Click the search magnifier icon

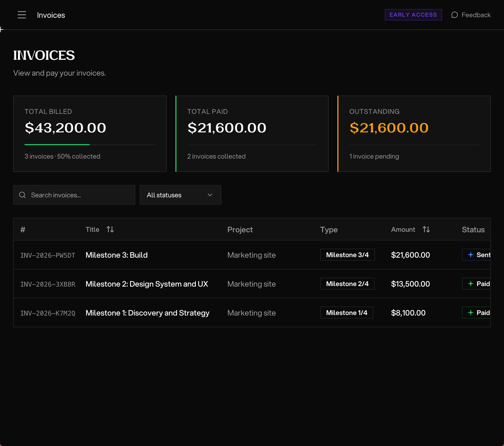22,195
